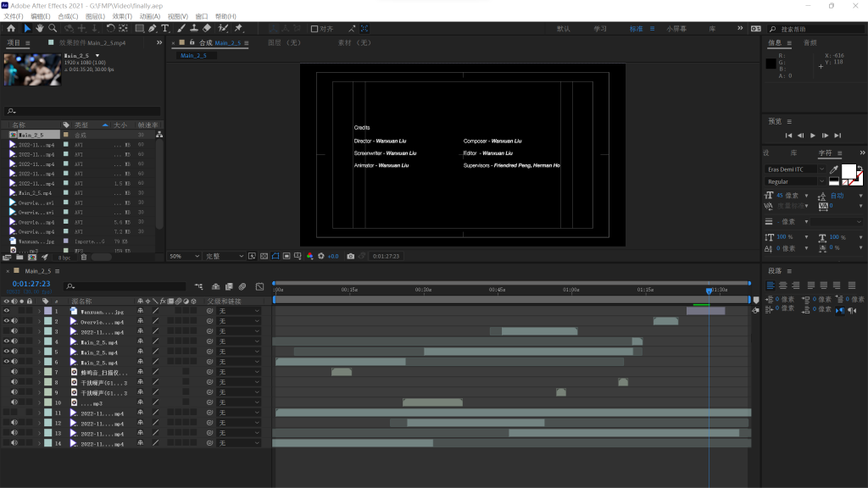Image resolution: width=868 pixels, height=488 pixels.
Task: Click the 0:01:27:23 timeline timecode
Action: (31, 284)
